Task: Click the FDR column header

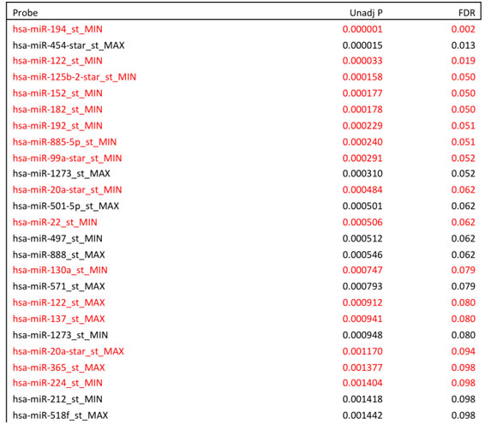Action: pyautogui.click(x=466, y=13)
